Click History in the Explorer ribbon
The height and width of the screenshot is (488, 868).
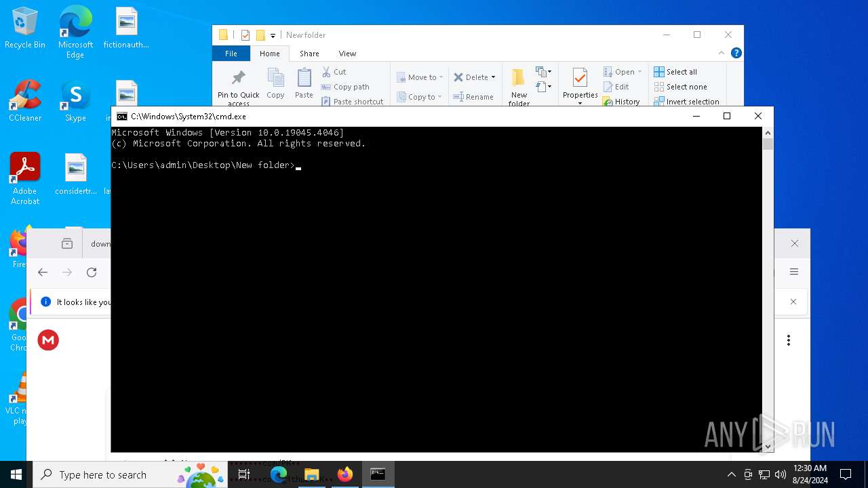621,102
